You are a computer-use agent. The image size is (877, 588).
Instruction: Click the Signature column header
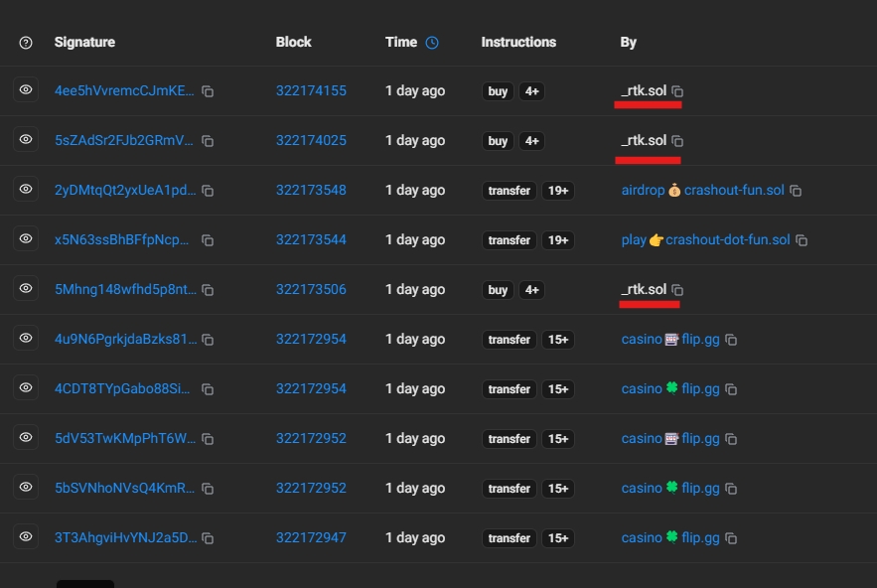84,42
